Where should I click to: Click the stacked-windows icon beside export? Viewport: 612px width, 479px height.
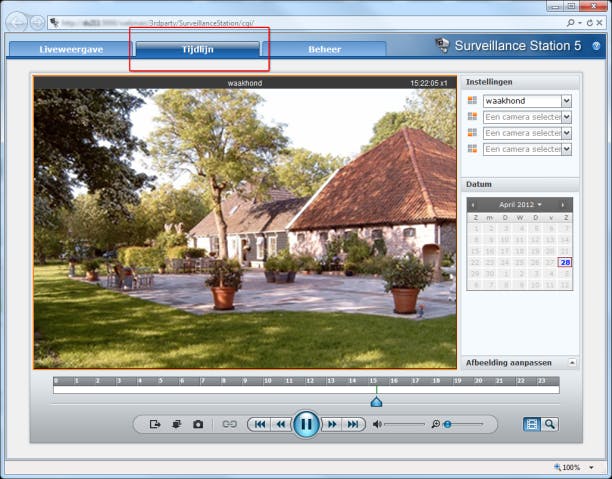coord(176,424)
